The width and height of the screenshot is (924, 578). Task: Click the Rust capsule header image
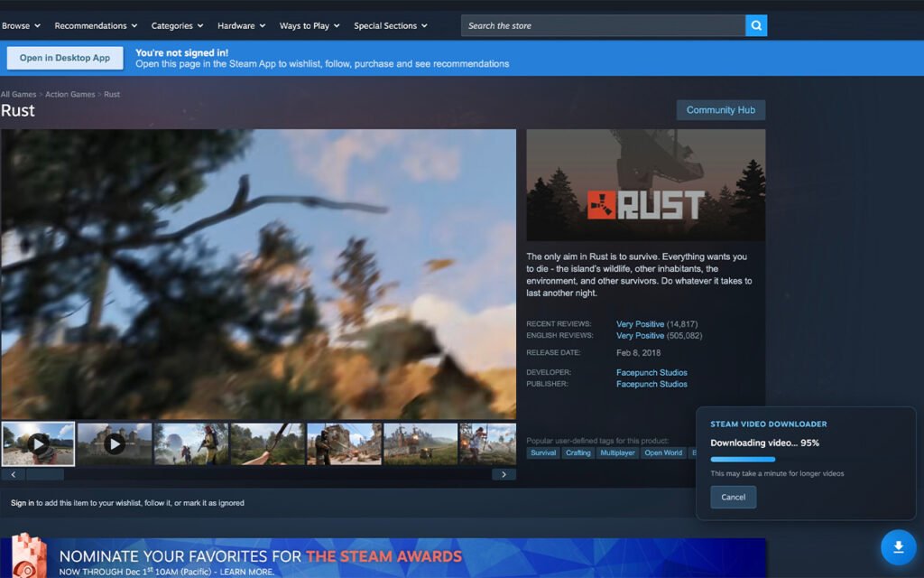pyautogui.click(x=646, y=184)
